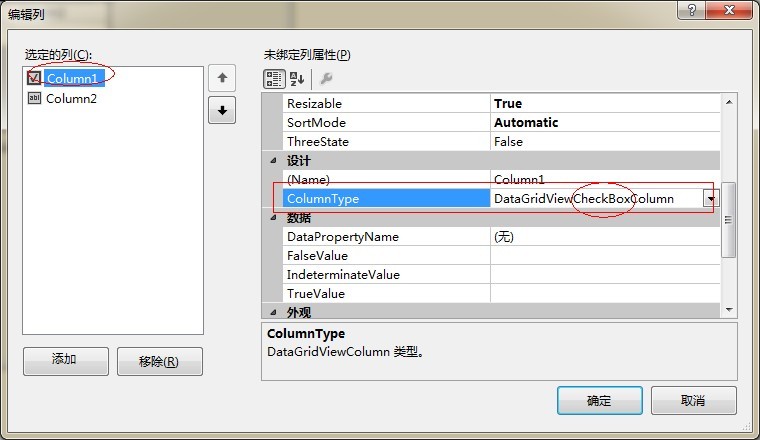The image size is (760, 440).
Task: Click the property grid vertical scrollbar
Action: coord(729,220)
